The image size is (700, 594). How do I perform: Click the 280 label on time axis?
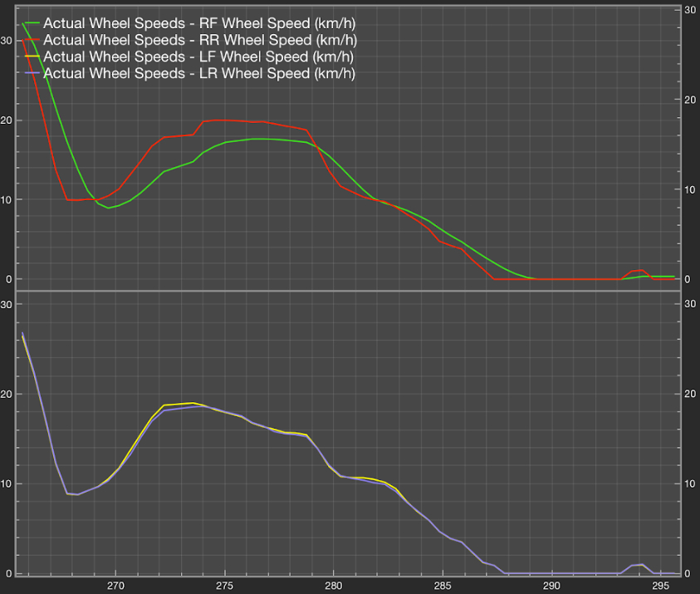[334, 586]
